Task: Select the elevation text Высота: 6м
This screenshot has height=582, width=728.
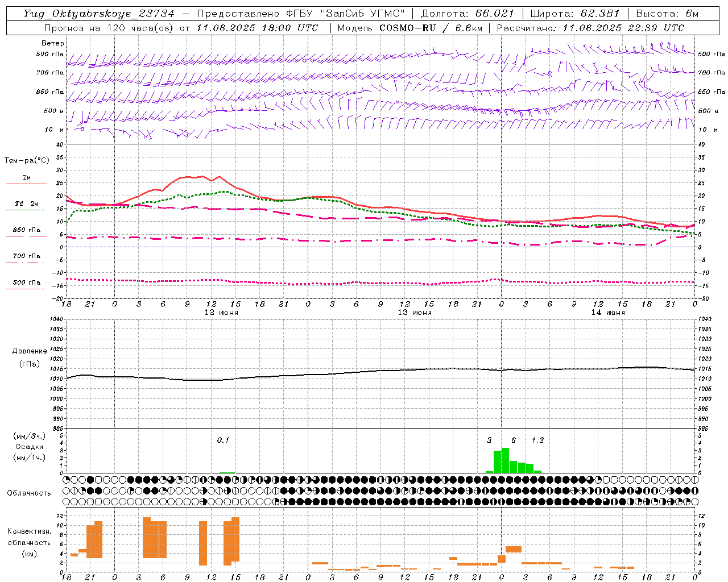Action: (x=667, y=14)
